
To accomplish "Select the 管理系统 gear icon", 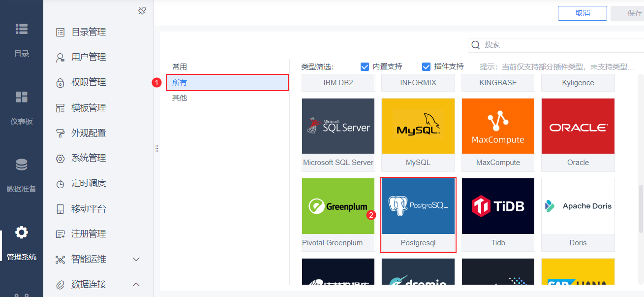I will click(22, 232).
